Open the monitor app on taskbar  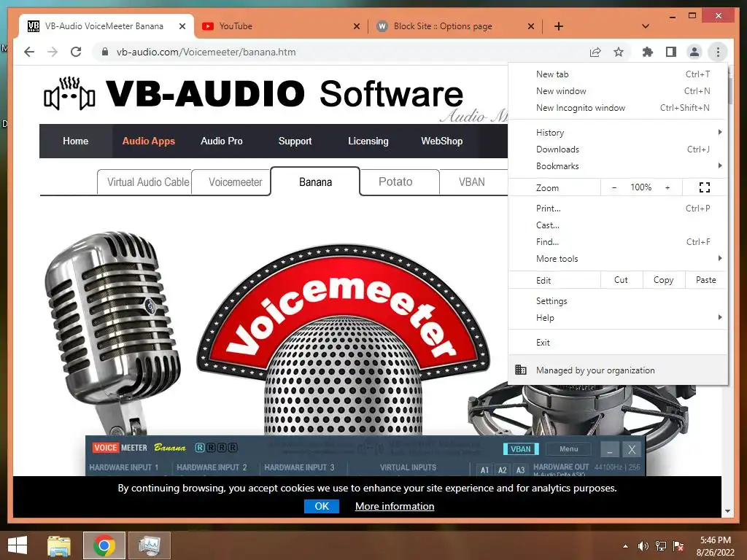[149, 545]
